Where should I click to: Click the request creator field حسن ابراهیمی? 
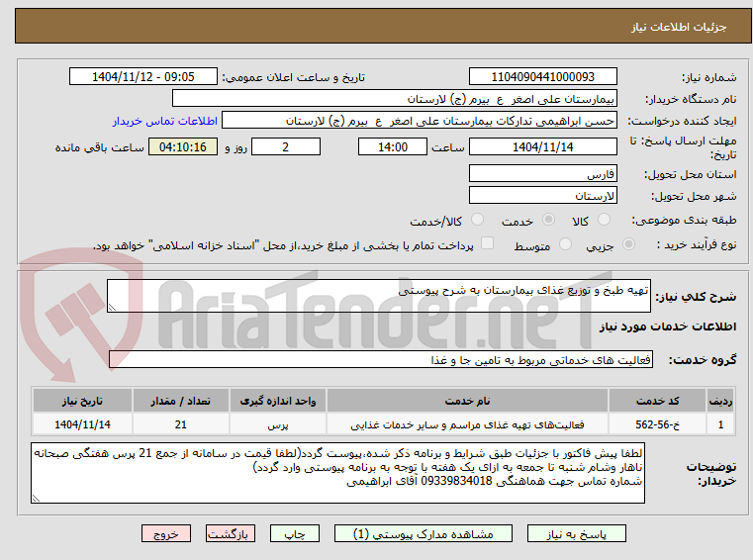click(x=420, y=121)
